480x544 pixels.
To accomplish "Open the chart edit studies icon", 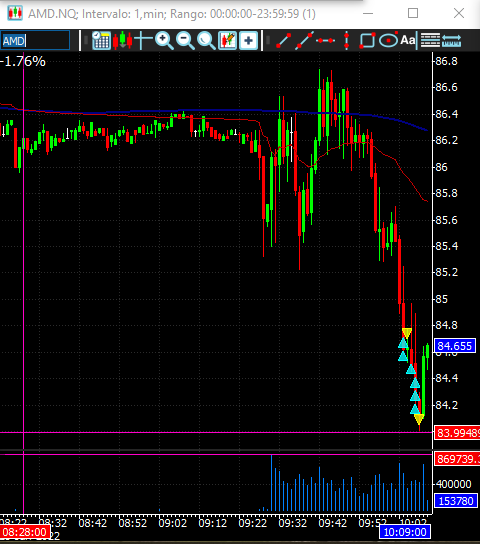I will tap(227, 41).
